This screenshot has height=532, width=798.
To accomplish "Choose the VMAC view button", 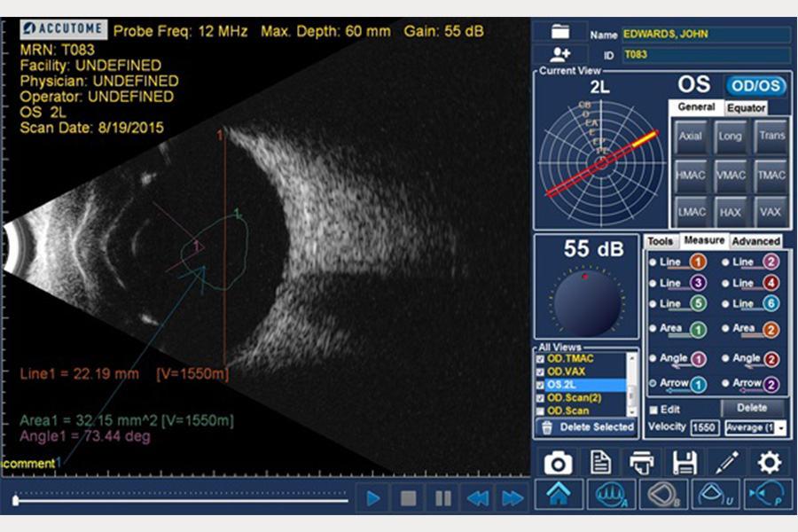I will 731,176.
